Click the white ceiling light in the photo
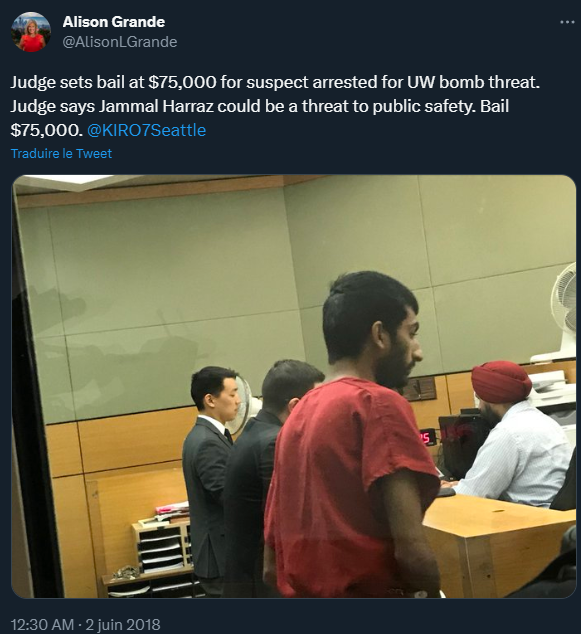Image resolution: width=581 pixels, height=634 pixels. tap(67, 180)
